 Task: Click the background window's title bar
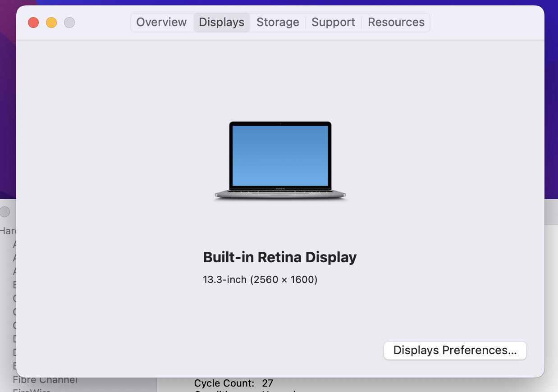pyautogui.click(x=551, y=212)
